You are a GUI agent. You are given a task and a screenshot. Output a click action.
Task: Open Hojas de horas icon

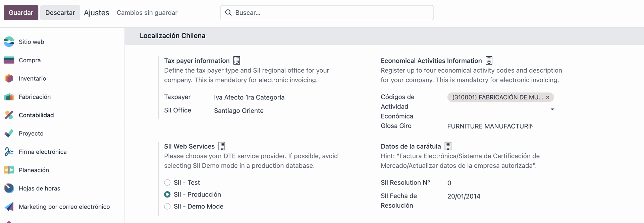point(9,188)
